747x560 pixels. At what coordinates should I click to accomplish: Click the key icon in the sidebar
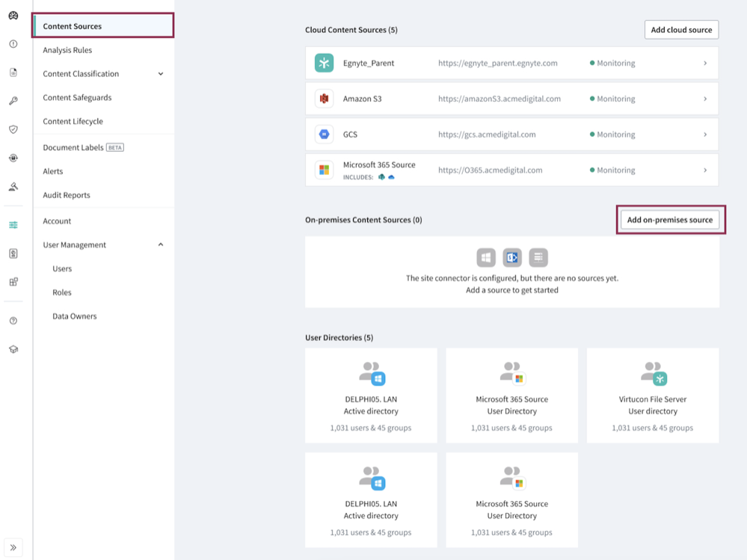pos(13,101)
